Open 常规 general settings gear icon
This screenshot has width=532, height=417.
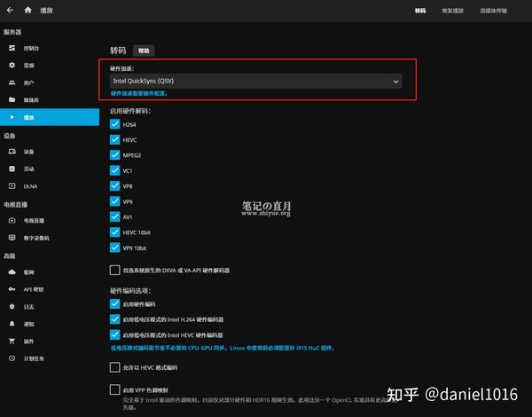[x=12, y=65]
